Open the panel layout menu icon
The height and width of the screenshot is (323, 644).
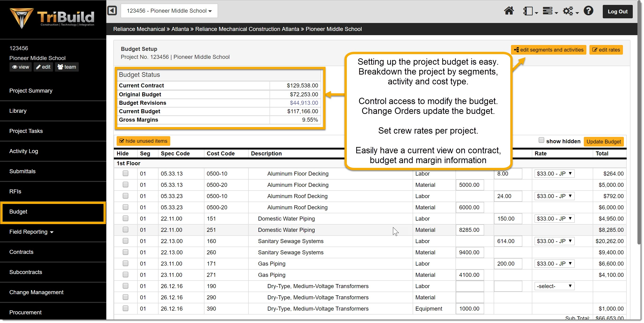(528, 11)
